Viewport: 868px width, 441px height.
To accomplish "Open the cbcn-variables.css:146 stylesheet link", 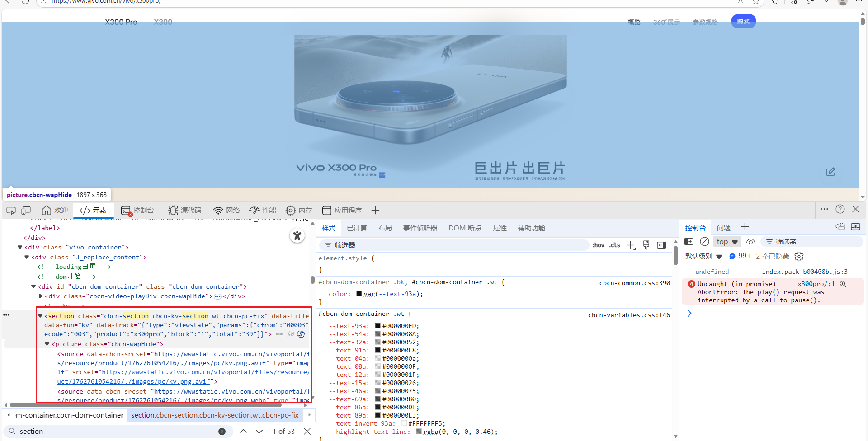I will click(629, 315).
